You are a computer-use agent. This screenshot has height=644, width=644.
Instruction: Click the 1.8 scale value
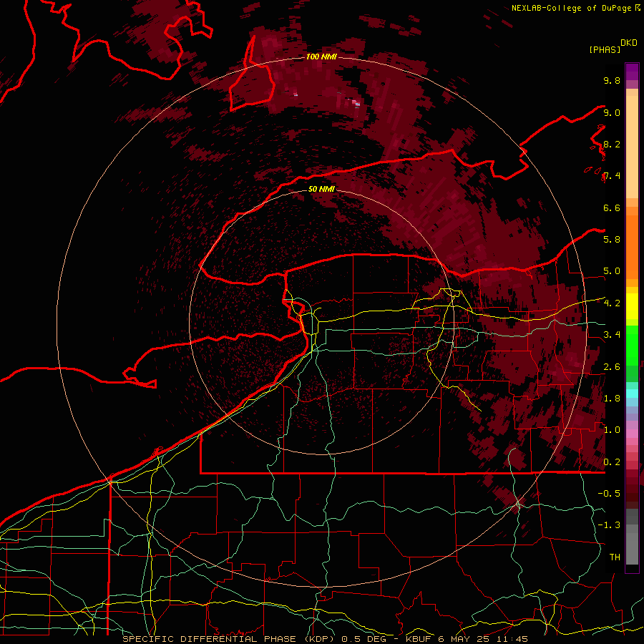pyautogui.click(x=612, y=399)
